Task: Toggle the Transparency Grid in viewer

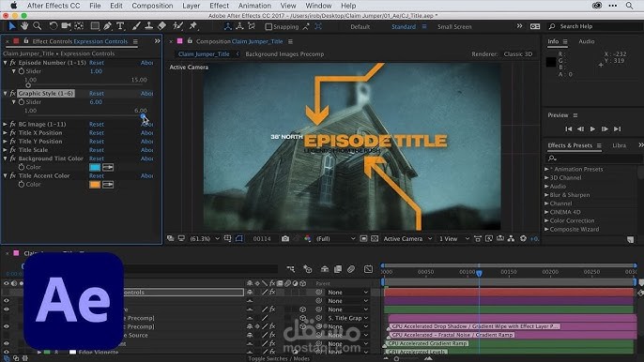Action: click(x=375, y=238)
